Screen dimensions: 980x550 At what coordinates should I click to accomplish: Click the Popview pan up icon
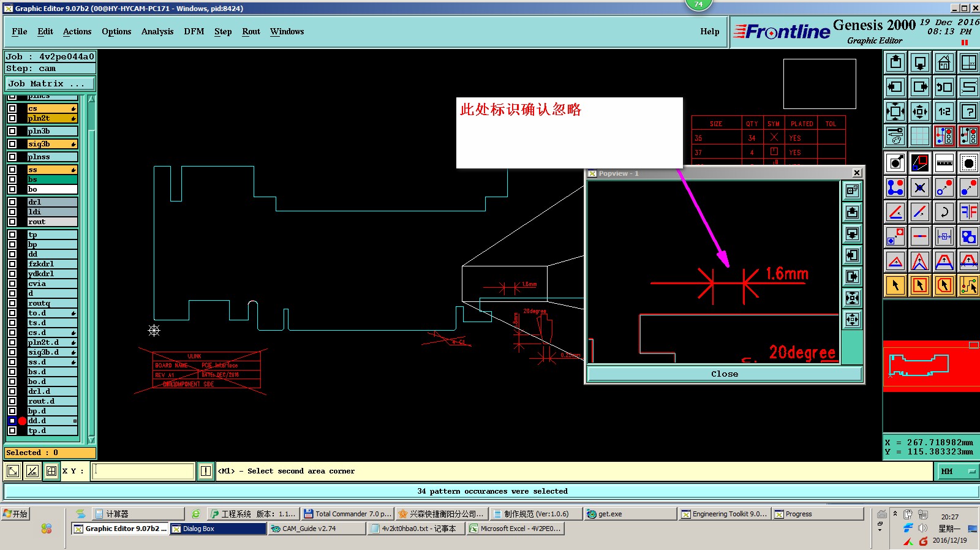coord(852,213)
